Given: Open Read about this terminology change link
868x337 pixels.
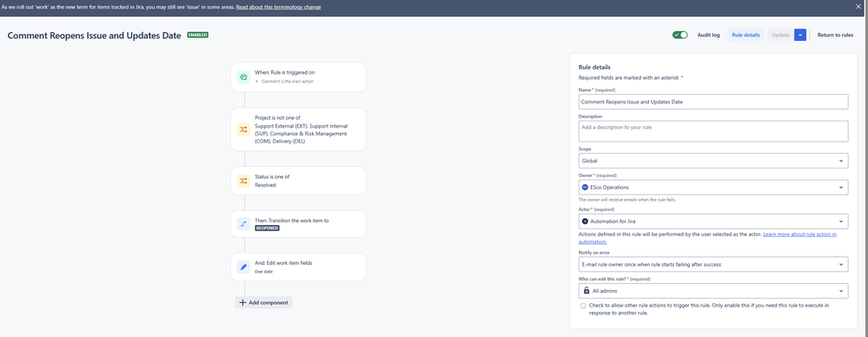Looking at the screenshot, I should coord(278,7).
